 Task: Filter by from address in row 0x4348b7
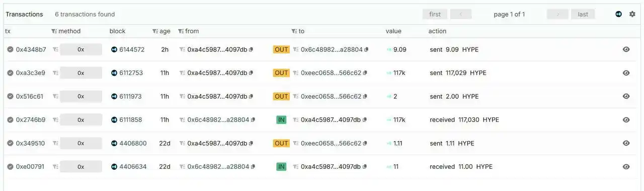pyautogui.click(x=182, y=49)
